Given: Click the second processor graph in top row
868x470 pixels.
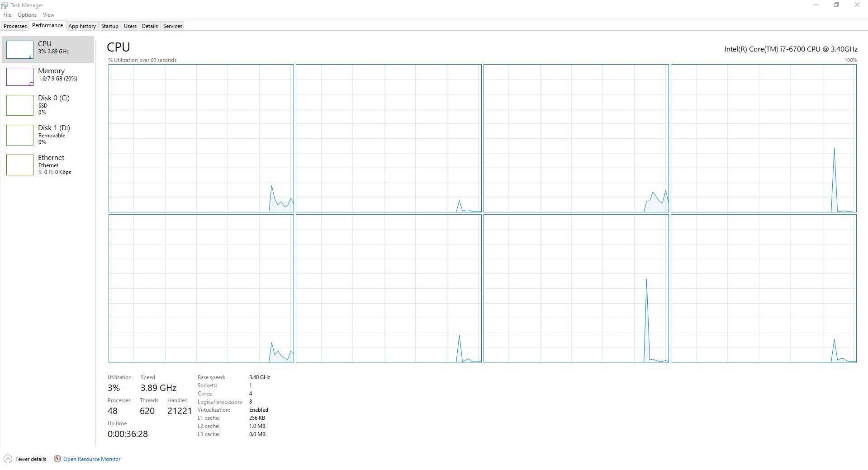Looking at the screenshot, I should point(389,138).
